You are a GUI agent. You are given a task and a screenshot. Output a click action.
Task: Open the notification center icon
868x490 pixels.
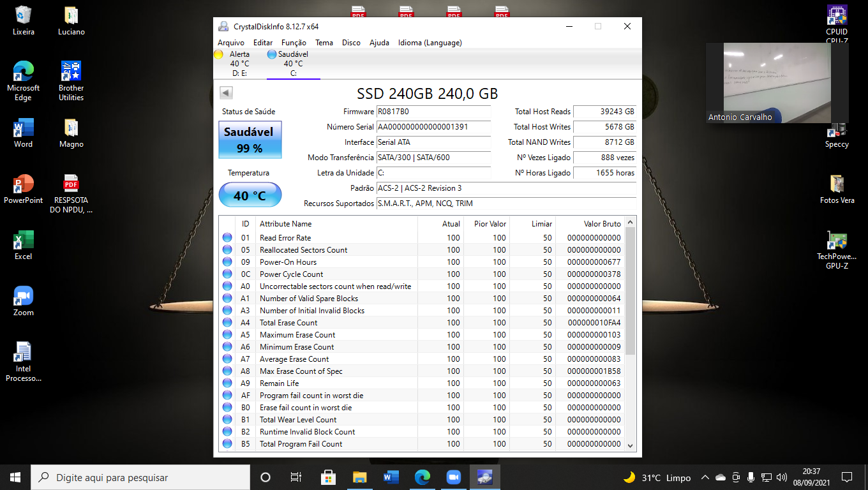(847, 477)
